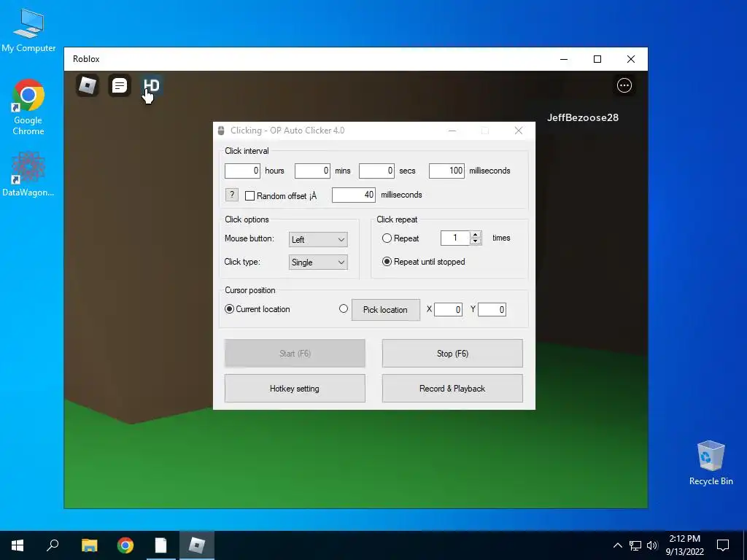Screen dimensions: 747x560
Task: Click the random offset milliseconds field showing 40
Action: point(354,195)
